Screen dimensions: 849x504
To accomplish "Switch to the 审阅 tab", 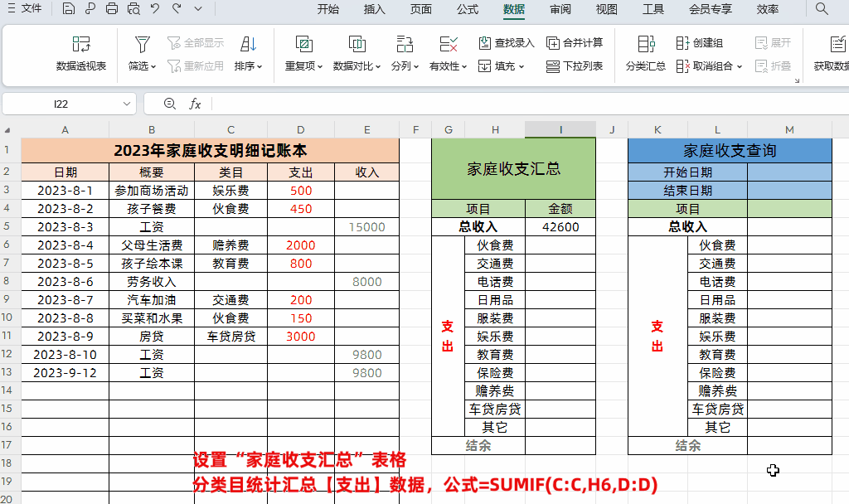I will click(x=560, y=9).
